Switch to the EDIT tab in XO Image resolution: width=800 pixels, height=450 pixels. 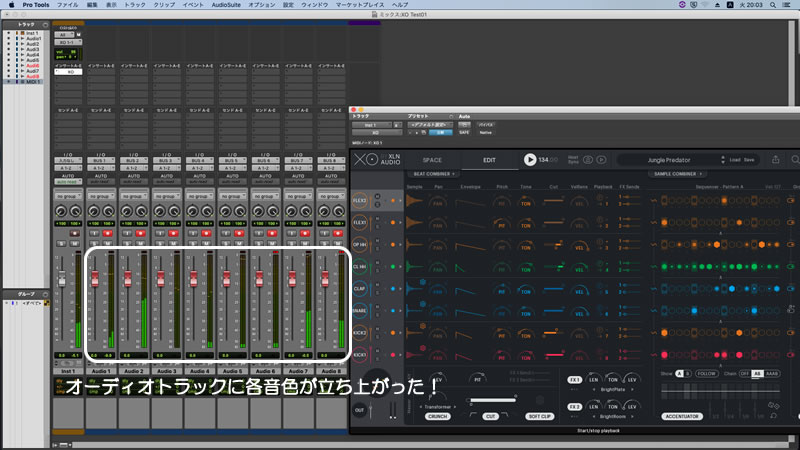489,160
